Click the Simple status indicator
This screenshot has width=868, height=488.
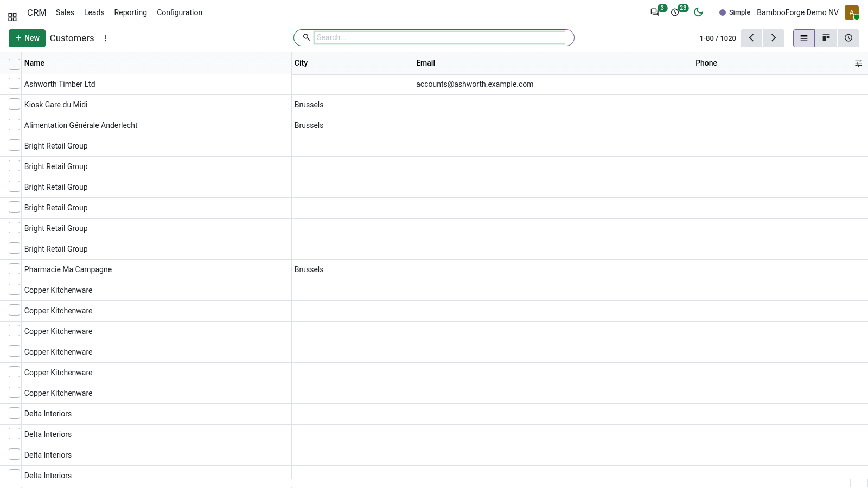pos(735,12)
